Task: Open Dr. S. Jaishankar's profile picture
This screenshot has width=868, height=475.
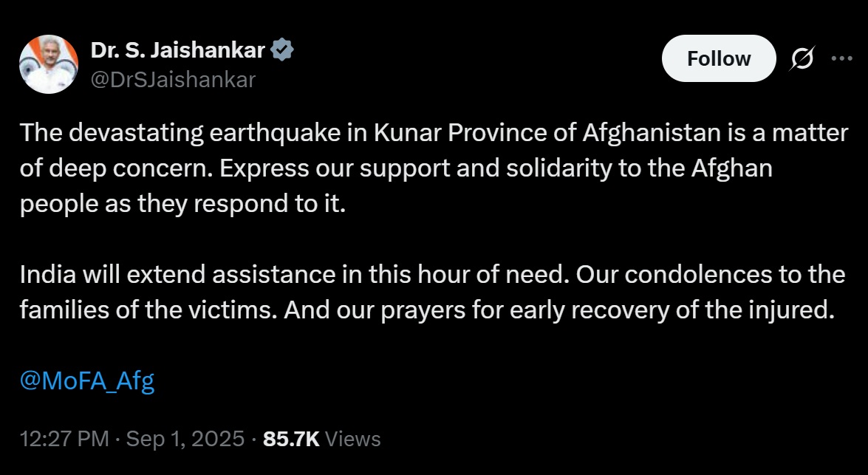Action: coord(49,64)
